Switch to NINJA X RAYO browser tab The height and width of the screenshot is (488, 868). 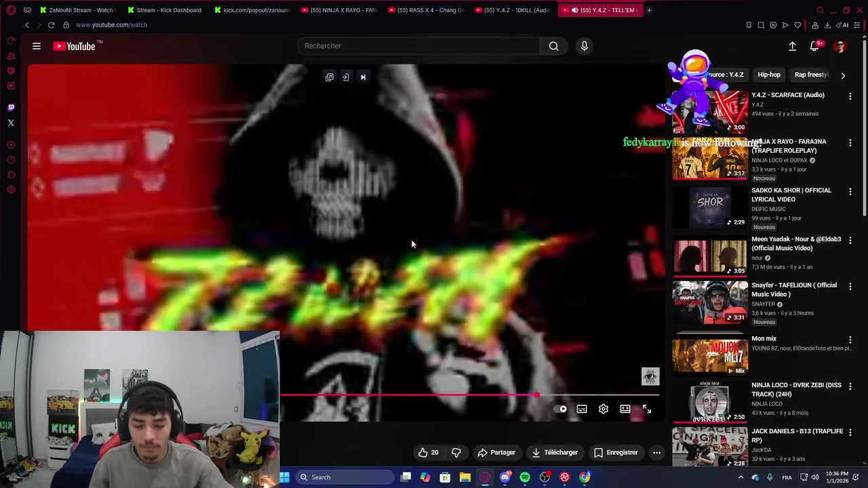(x=339, y=10)
